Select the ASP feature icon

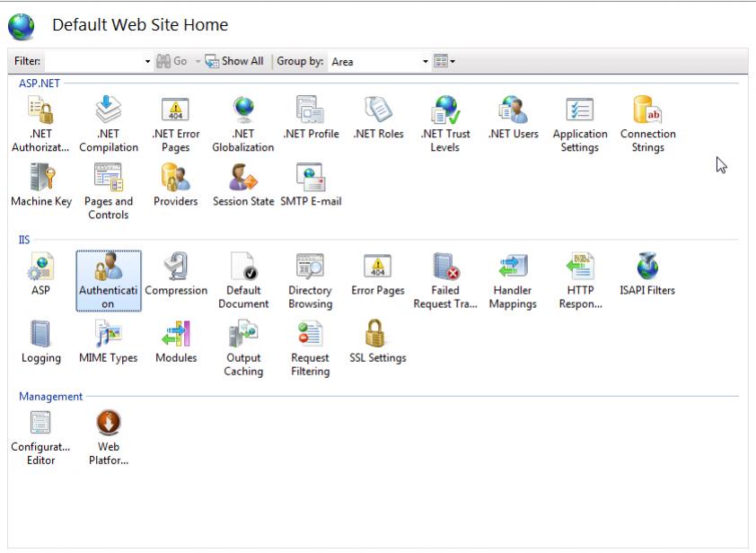[40, 274]
